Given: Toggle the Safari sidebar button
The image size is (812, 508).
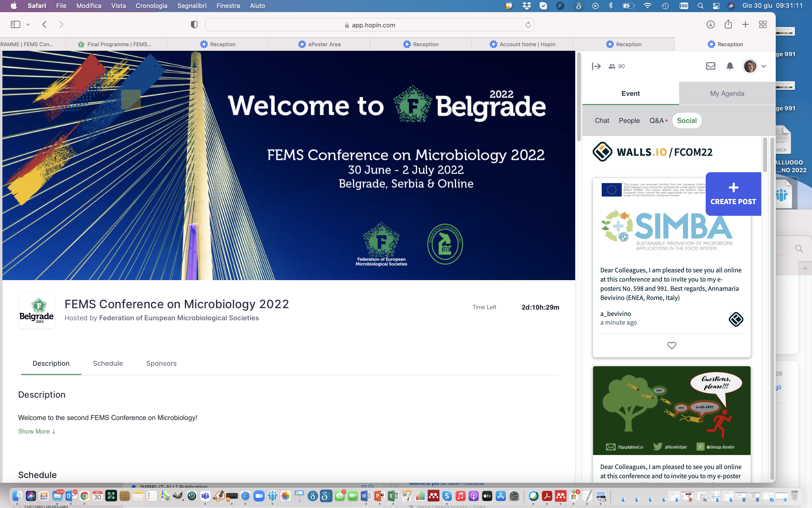Looking at the screenshot, I should point(15,24).
